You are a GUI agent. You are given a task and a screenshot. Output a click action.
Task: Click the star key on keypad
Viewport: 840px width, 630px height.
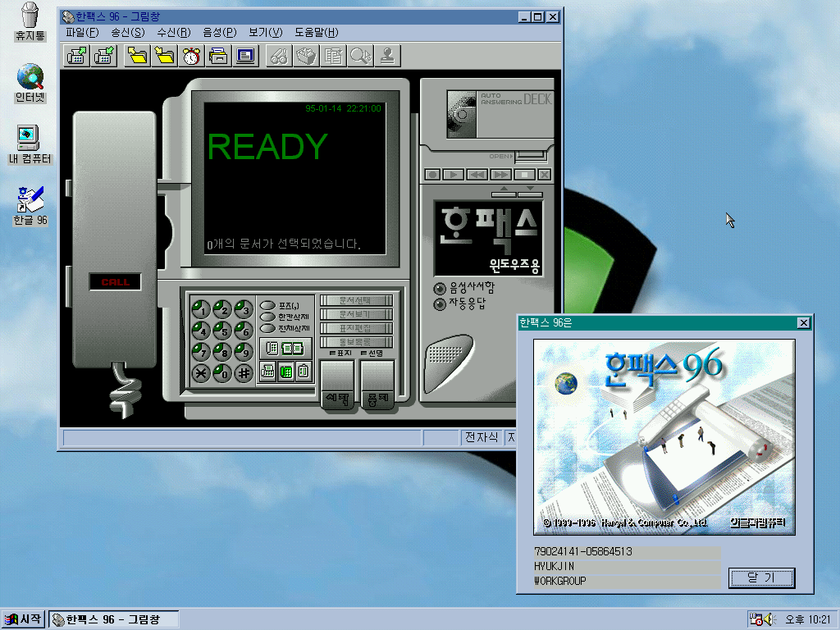(x=201, y=373)
